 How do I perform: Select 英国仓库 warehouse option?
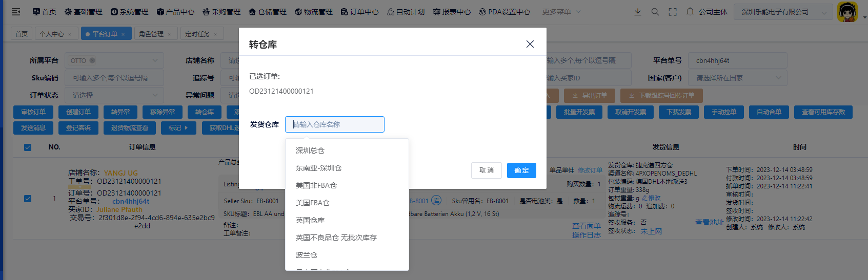tap(347, 220)
